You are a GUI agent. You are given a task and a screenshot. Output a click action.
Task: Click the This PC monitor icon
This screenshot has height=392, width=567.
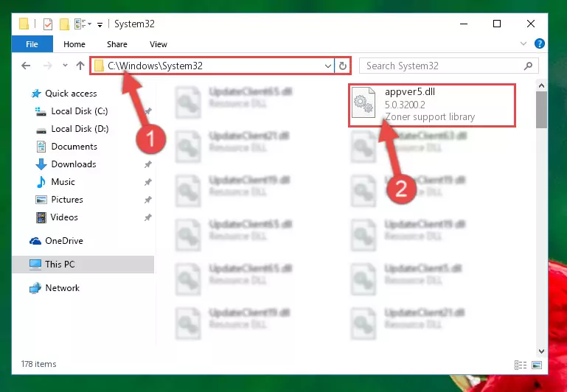point(35,265)
